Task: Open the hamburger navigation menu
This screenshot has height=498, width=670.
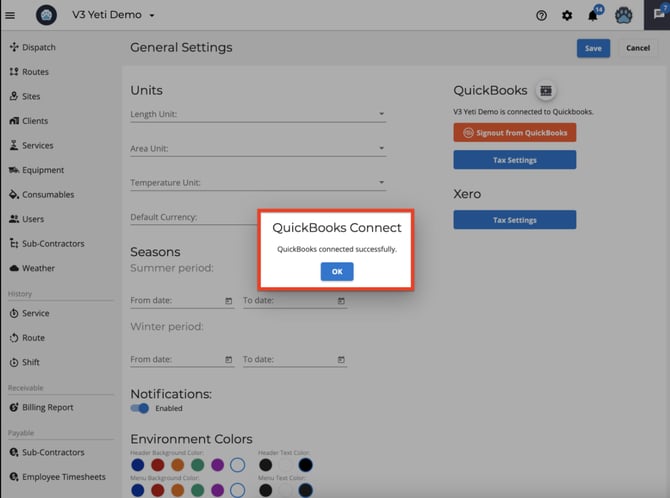Action: 11,15
